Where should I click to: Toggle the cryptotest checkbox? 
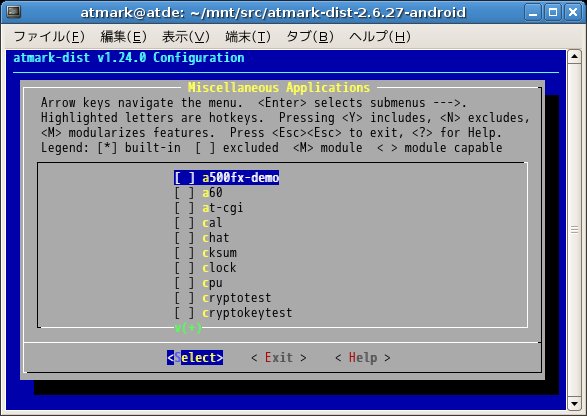point(185,298)
